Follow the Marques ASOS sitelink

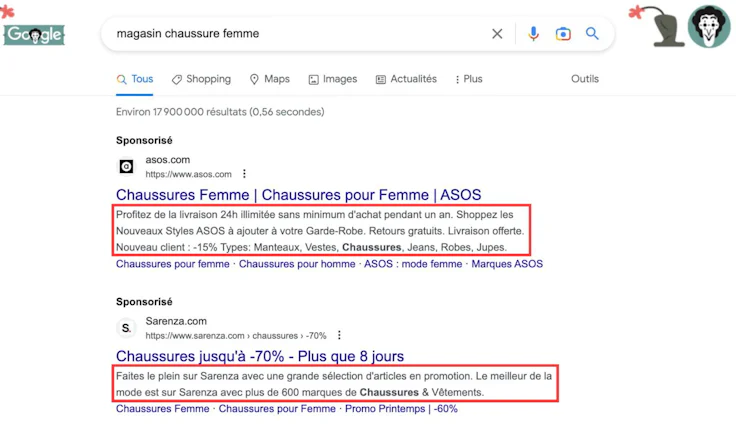[x=507, y=264]
